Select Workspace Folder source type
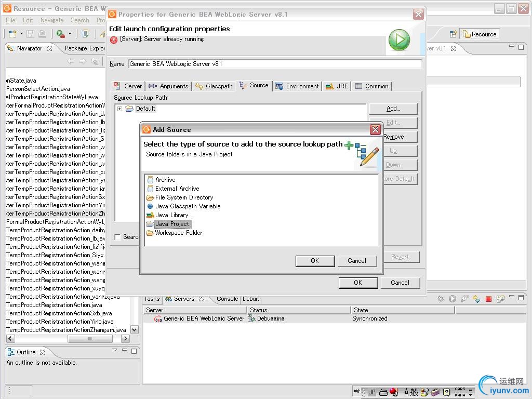Image resolution: width=532 pixels, height=399 pixels. (x=175, y=233)
